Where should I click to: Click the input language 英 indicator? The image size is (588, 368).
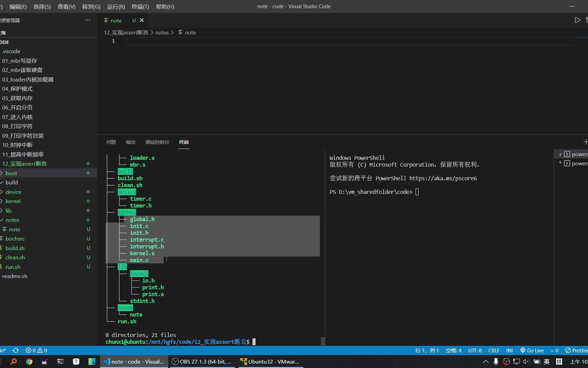[547, 362]
